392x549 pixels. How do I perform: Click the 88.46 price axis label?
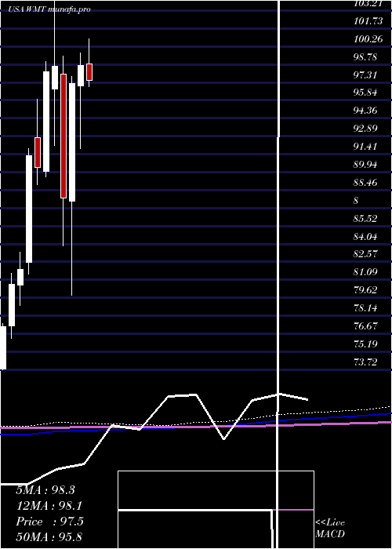[365, 182]
